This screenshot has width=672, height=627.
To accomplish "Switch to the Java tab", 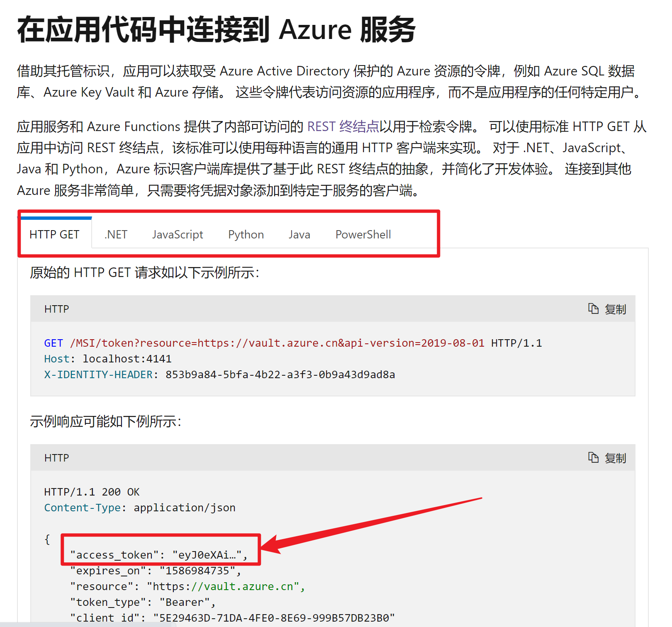I will click(299, 235).
